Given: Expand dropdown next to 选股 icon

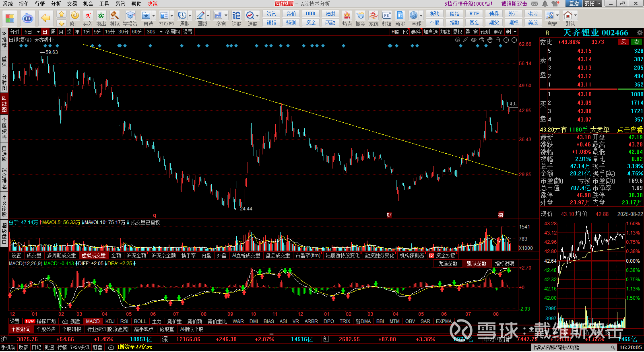Looking at the screenshot, I should click(258, 15).
